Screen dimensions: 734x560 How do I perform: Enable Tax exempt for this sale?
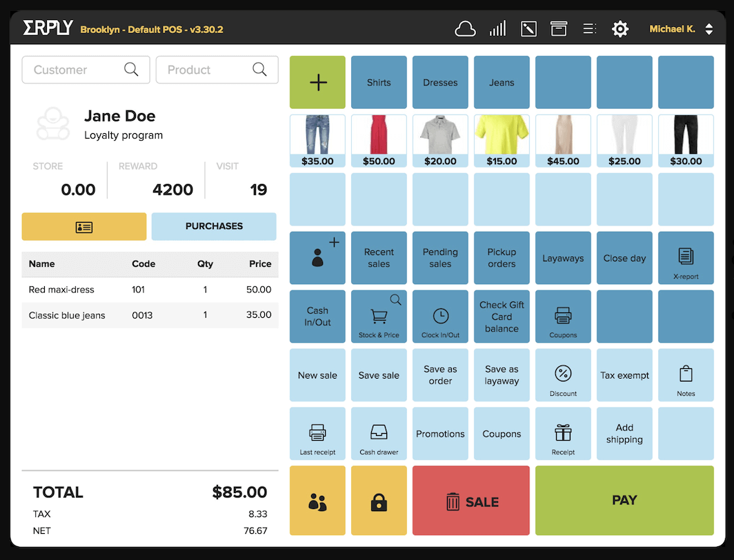click(x=624, y=375)
